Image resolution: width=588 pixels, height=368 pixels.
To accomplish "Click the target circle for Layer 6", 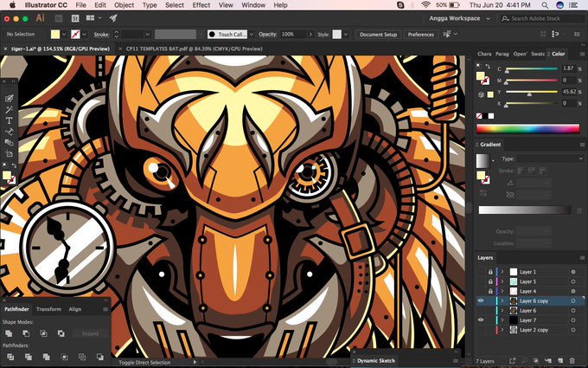I will (x=573, y=311).
